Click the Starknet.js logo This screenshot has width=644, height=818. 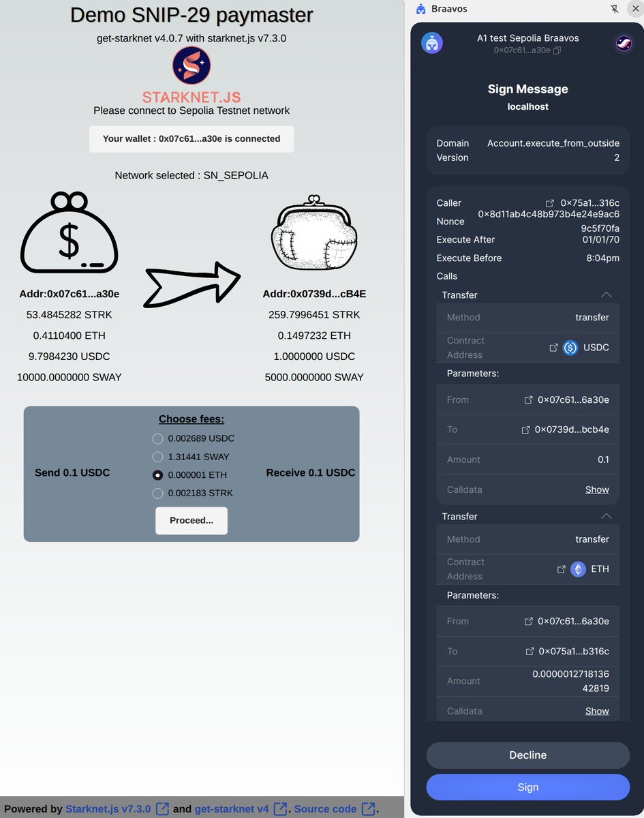(x=191, y=75)
